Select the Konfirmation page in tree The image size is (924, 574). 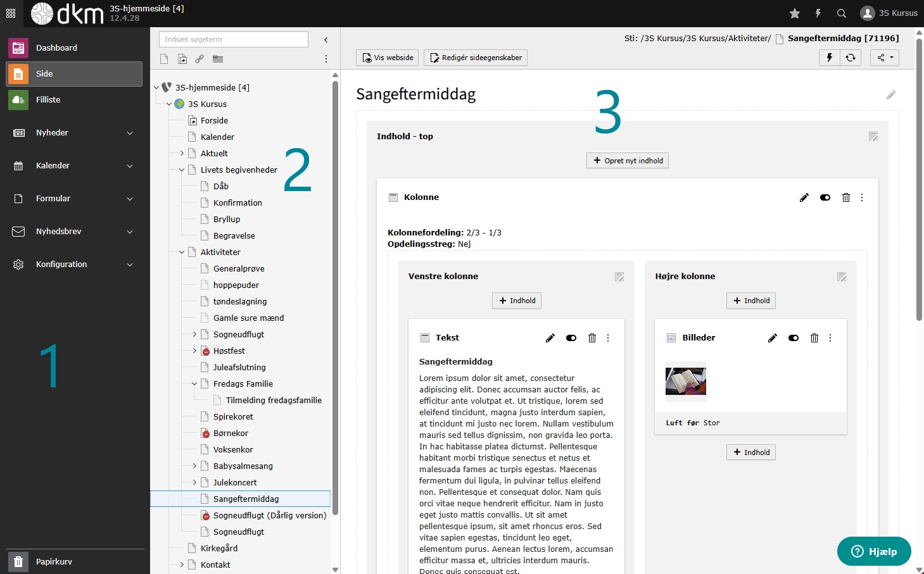(237, 203)
